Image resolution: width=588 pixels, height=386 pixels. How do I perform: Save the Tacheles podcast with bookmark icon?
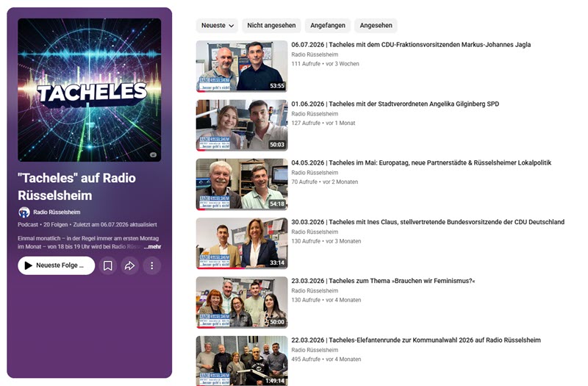pyautogui.click(x=107, y=265)
